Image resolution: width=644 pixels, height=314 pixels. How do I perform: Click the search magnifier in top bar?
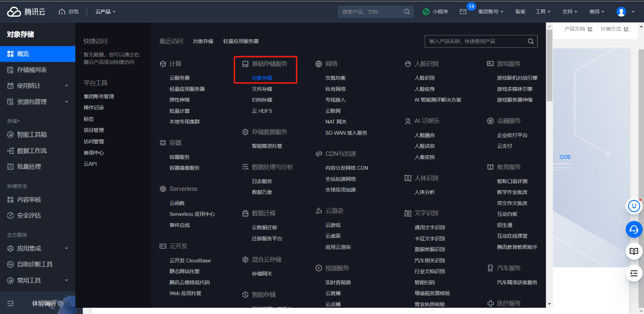[407, 12]
